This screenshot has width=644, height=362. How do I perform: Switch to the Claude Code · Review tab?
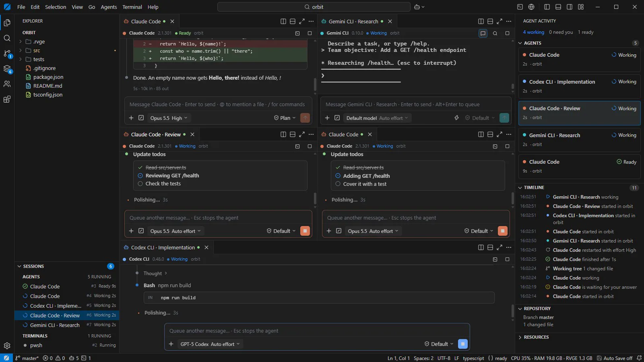pos(156,134)
